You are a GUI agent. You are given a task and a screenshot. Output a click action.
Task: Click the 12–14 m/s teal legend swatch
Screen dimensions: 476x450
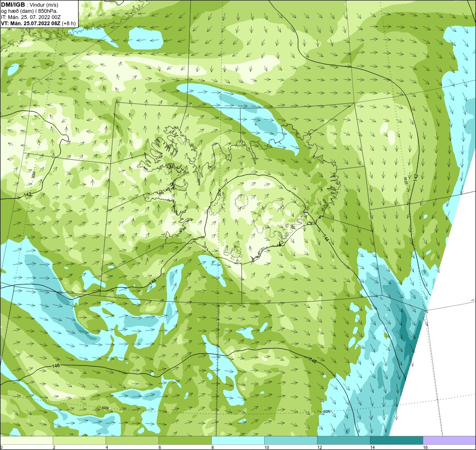tap(343, 440)
